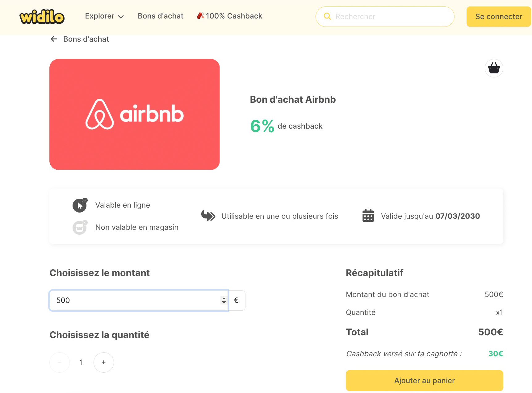Select the voucher amount input showing 500
This screenshot has width=532, height=393.
click(136, 300)
